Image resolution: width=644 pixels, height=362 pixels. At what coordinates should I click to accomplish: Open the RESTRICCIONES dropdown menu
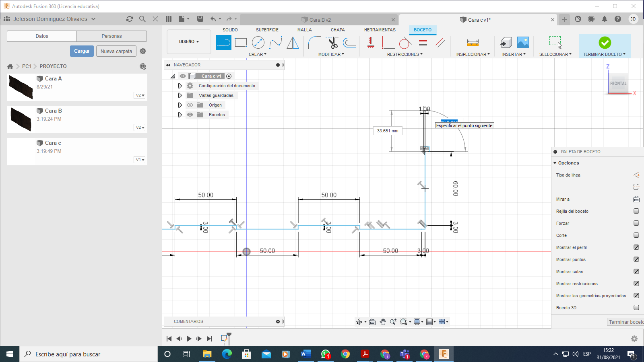coord(405,54)
